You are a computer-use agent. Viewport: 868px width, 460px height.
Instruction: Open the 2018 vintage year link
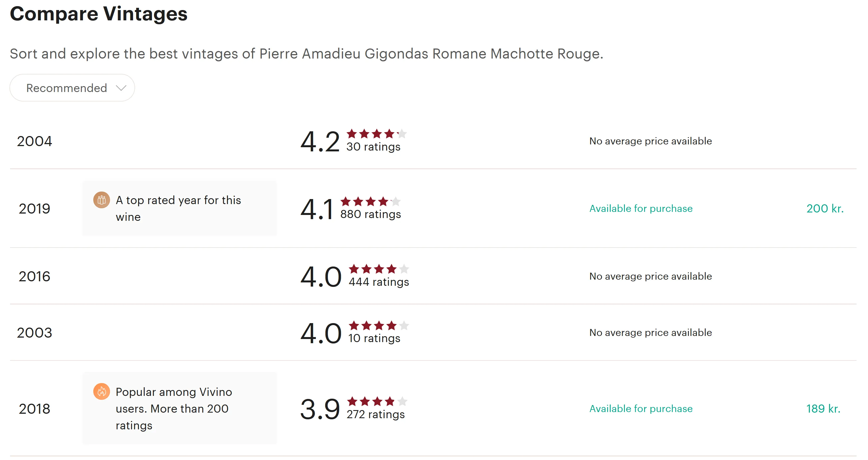pyautogui.click(x=34, y=409)
